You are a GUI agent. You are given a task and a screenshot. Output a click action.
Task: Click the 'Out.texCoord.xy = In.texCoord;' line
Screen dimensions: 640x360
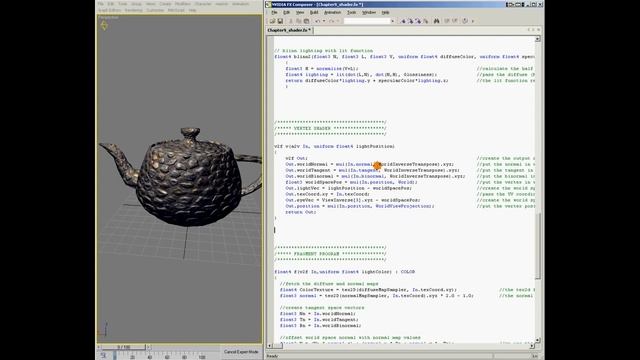327,194
